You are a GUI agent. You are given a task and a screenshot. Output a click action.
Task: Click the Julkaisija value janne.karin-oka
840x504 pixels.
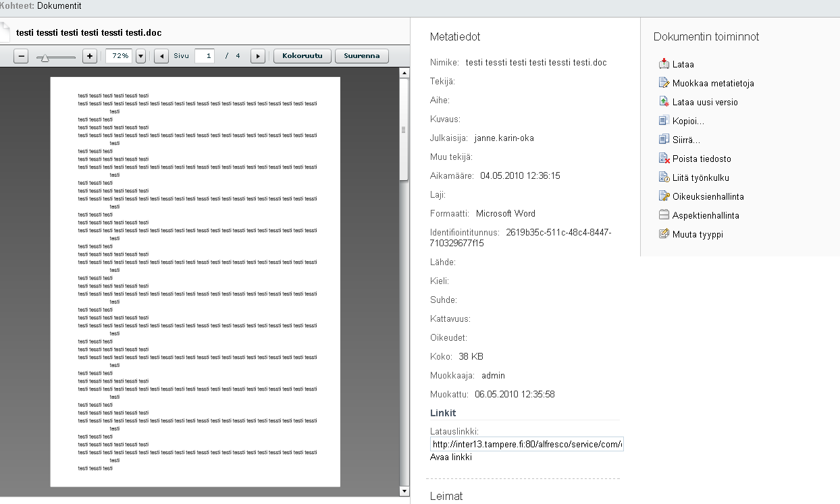pyautogui.click(x=504, y=138)
